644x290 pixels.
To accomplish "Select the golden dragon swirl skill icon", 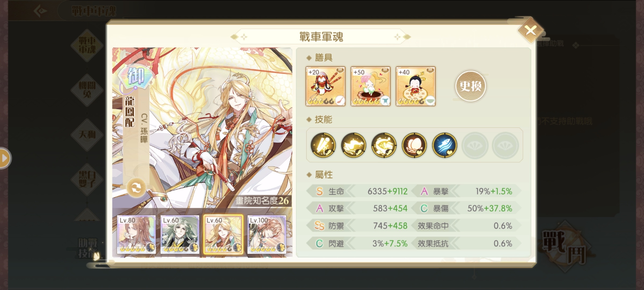I will (384, 145).
